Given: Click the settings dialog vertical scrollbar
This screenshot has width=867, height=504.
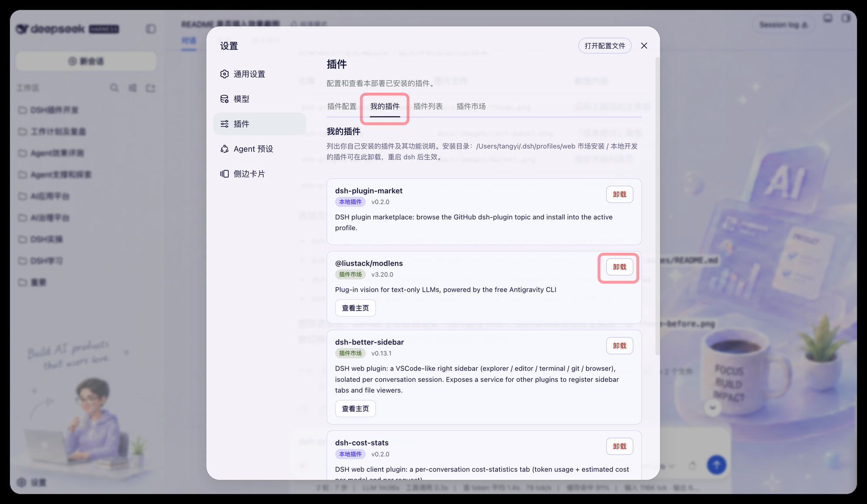Looking at the screenshot, I should tap(657, 206).
